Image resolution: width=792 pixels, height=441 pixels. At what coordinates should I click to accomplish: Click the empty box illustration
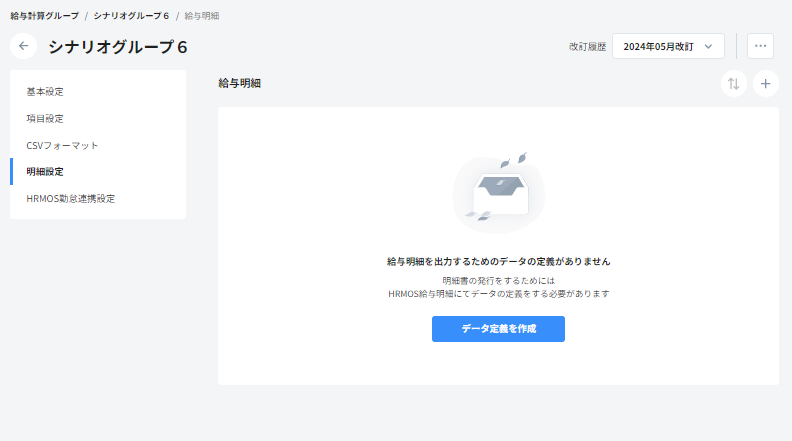pos(498,192)
